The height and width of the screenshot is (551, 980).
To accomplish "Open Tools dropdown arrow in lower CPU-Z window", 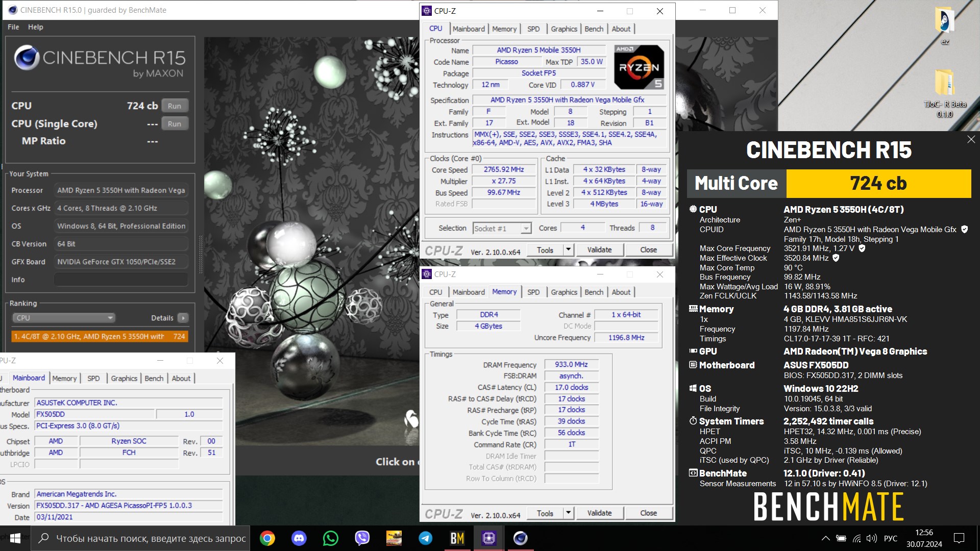I will 568,513.
